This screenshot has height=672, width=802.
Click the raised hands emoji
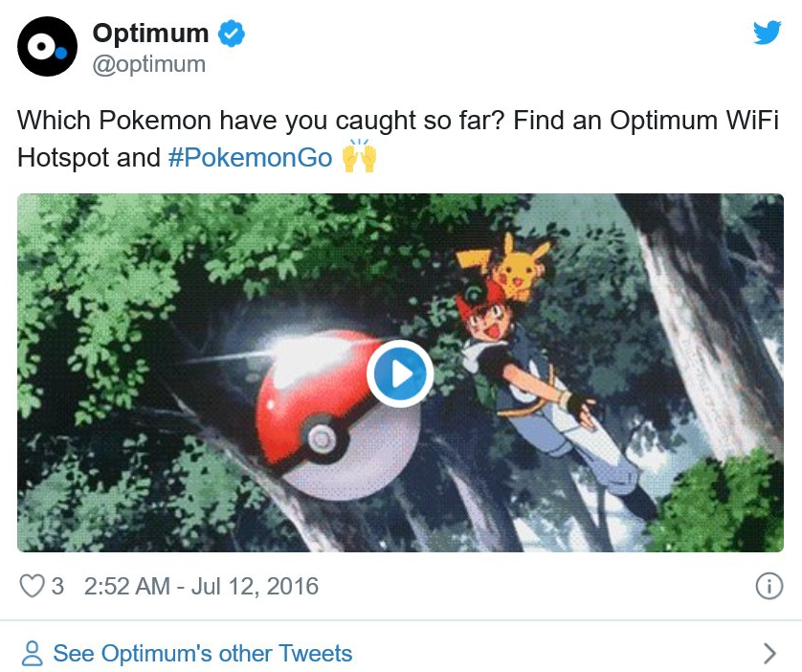click(359, 156)
